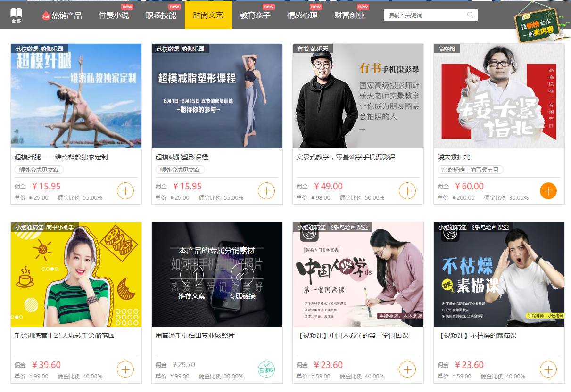Open the 全部 book icon menu
The image size is (571, 392).
point(16,15)
